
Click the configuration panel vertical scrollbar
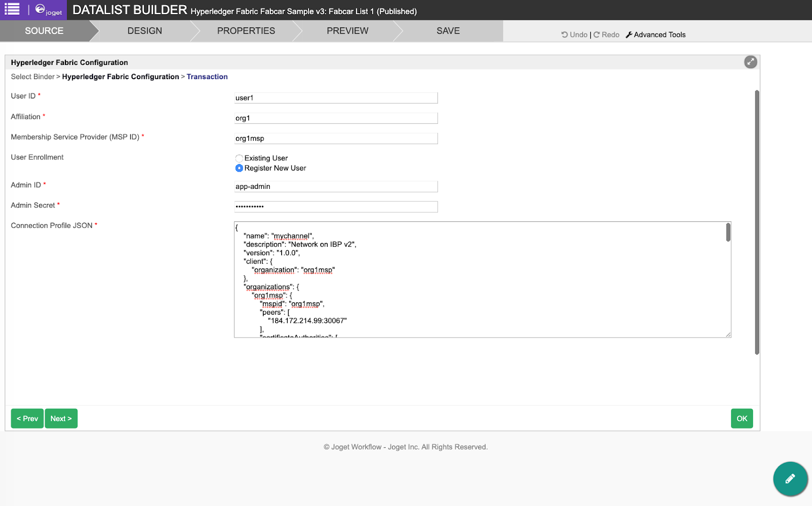click(x=757, y=222)
